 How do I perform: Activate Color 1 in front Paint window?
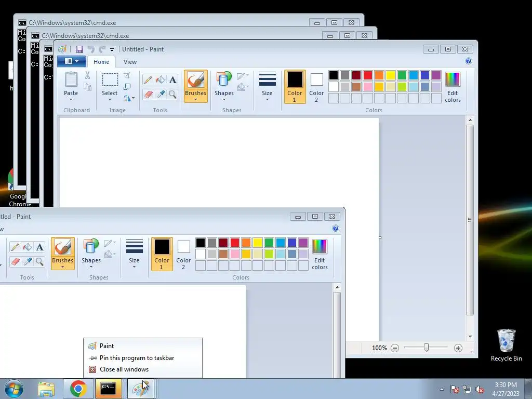pyautogui.click(x=162, y=254)
